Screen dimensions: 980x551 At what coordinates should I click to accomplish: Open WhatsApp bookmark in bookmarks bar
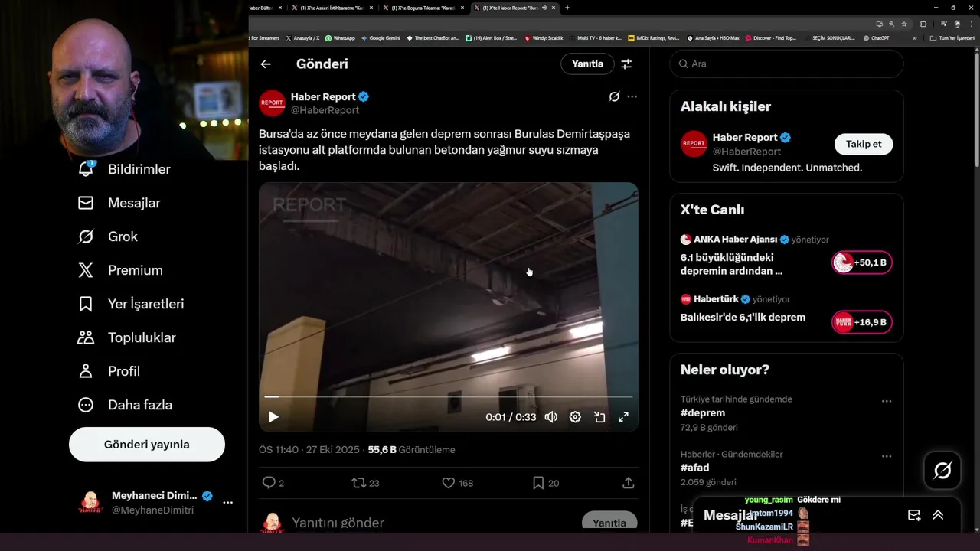(x=340, y=37)
